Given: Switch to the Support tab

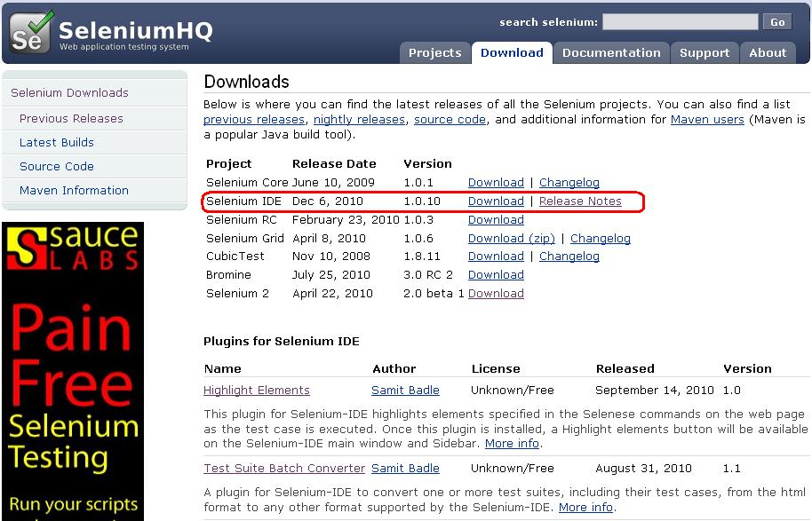Looking at the screenshot, I should pos(705,52).
